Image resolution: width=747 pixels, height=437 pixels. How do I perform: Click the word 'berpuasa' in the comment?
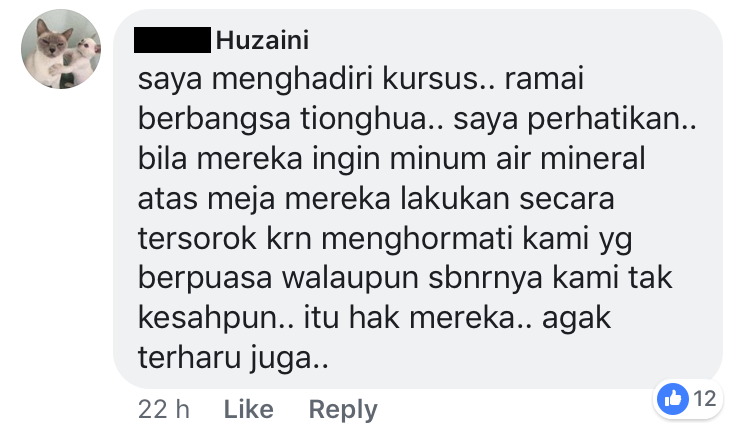click(205, 278)
